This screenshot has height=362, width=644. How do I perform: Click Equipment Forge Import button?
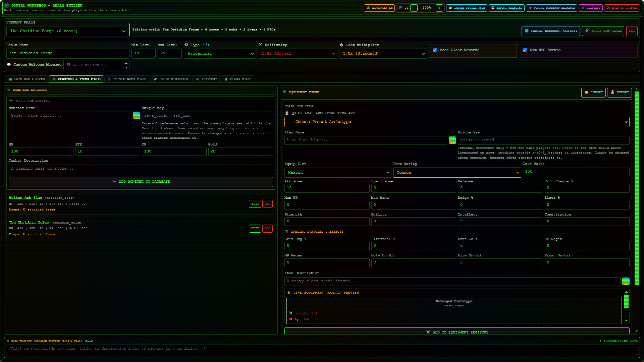(x=593, y=93)
